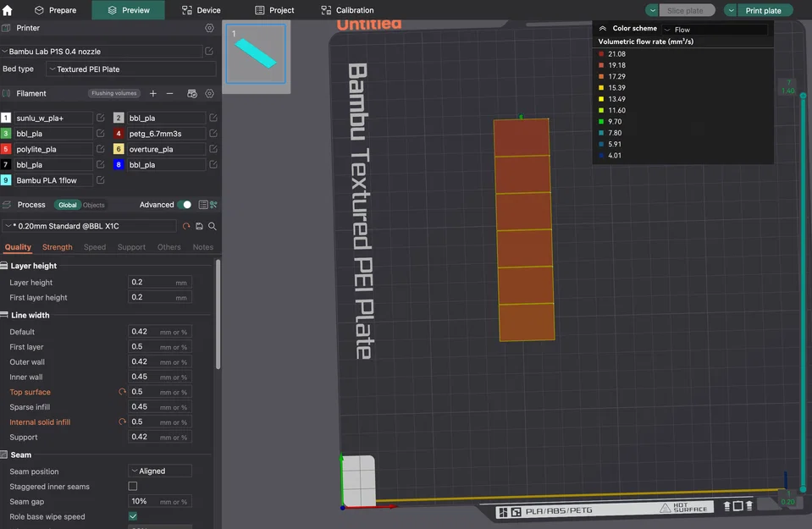Edit filament 2 bbl_pla preset
This screenshot has height=529, width=812.
tap(213, 118)
